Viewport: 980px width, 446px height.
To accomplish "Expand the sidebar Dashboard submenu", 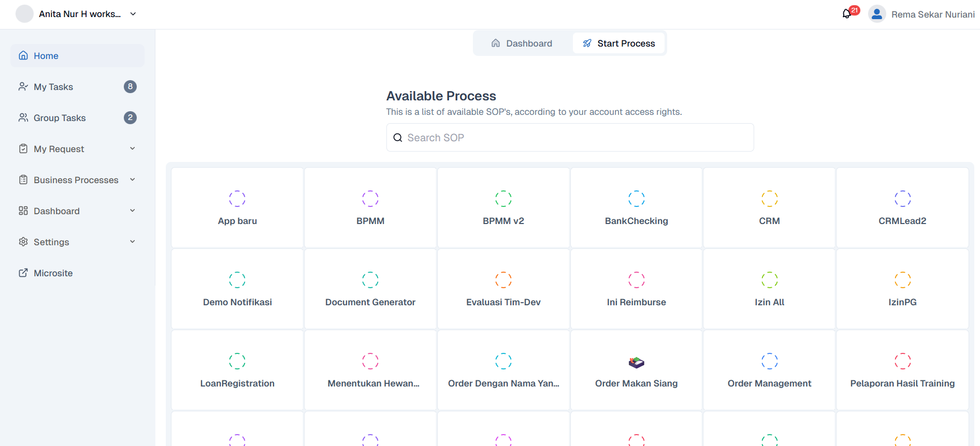I will point(133,211).
